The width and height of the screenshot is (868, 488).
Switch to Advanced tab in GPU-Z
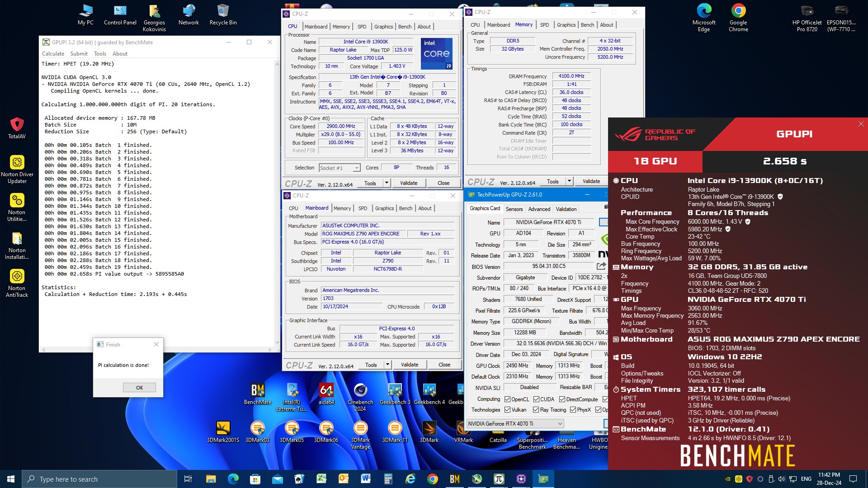point(539,209)
